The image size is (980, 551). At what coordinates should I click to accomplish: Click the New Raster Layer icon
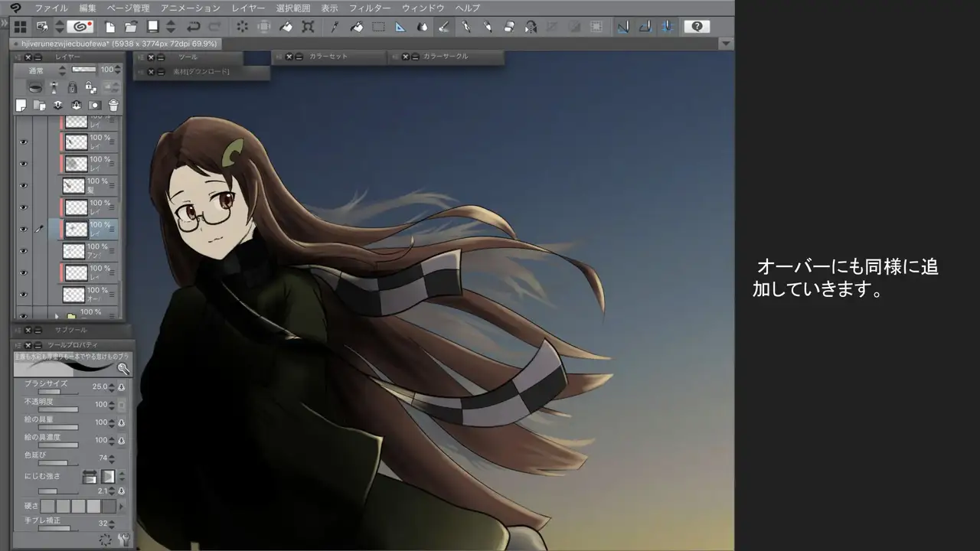(21, 106)
